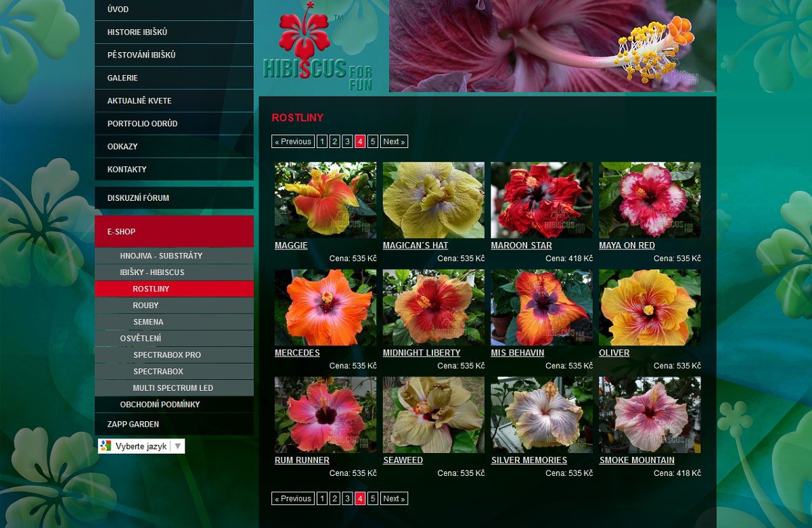The height and width of the screenshot is (528, 812).
Task: Open the Smoke Mountain flower thumbnail
Action: [650, 414]
